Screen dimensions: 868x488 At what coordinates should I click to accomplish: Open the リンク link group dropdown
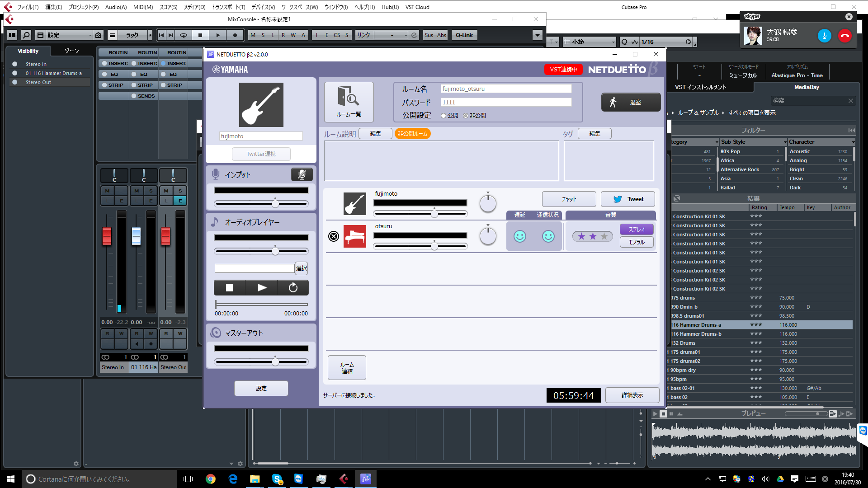(x=391, y=35)
